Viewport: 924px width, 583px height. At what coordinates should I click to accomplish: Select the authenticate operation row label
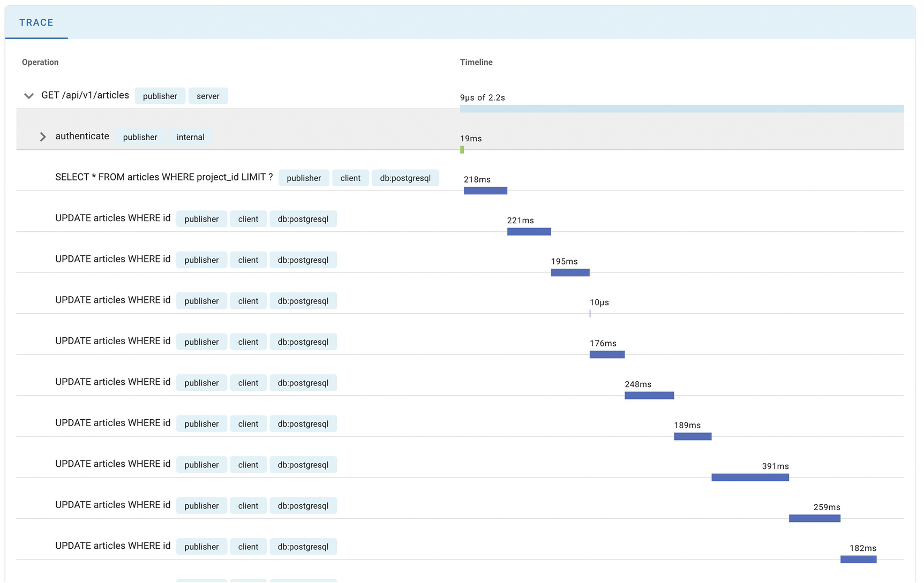(x=82, y=137)
